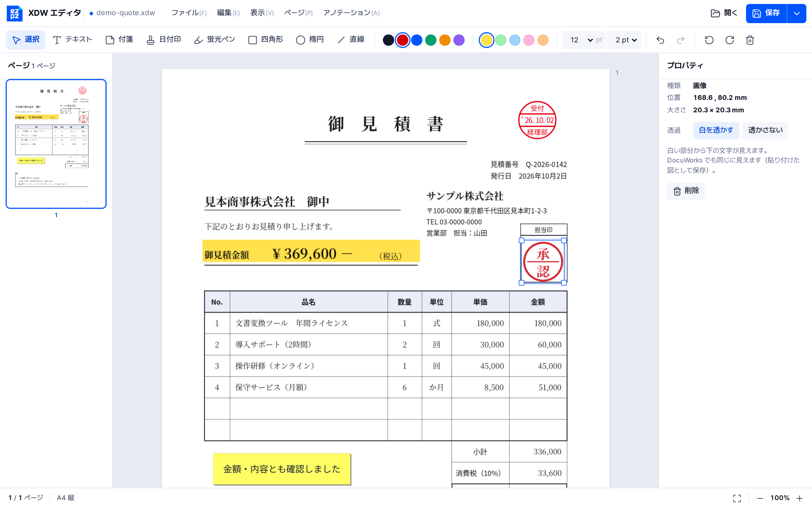
Task: Click the 大きさ value 20.3 × 20.3 mm
Action: click(x=718, y=110)
